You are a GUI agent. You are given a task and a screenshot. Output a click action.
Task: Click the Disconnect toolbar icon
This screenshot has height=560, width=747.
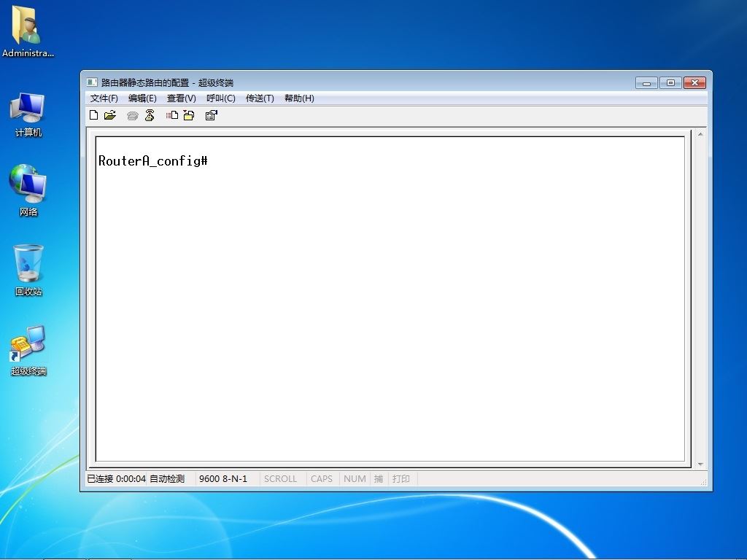tap(150, 115)
